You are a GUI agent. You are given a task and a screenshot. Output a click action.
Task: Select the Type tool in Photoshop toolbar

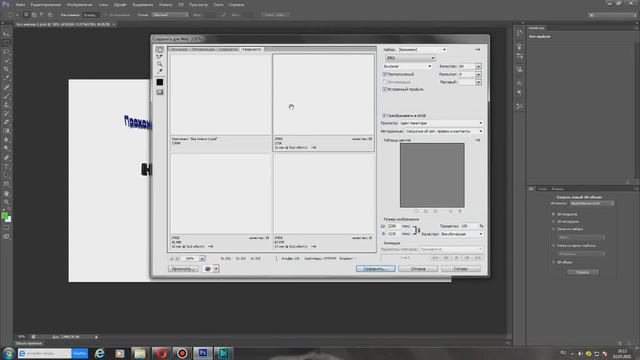pos(6,167)
